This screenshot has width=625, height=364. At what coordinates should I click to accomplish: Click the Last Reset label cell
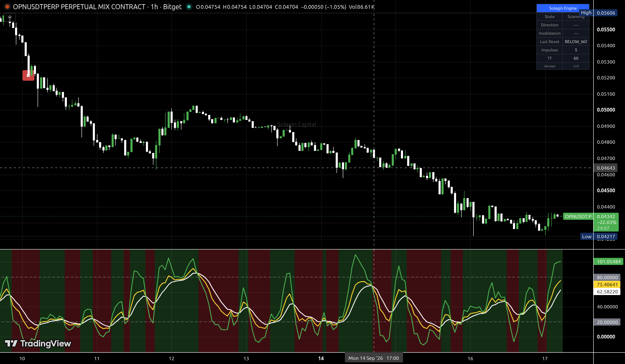click(x=550, y=42)
